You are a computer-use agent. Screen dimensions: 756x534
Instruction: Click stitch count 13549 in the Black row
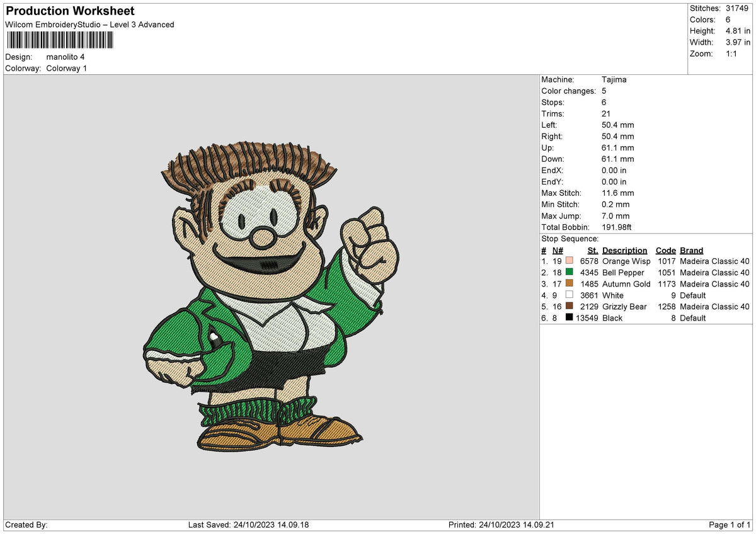pyautogui.click(x=587, y=318)
